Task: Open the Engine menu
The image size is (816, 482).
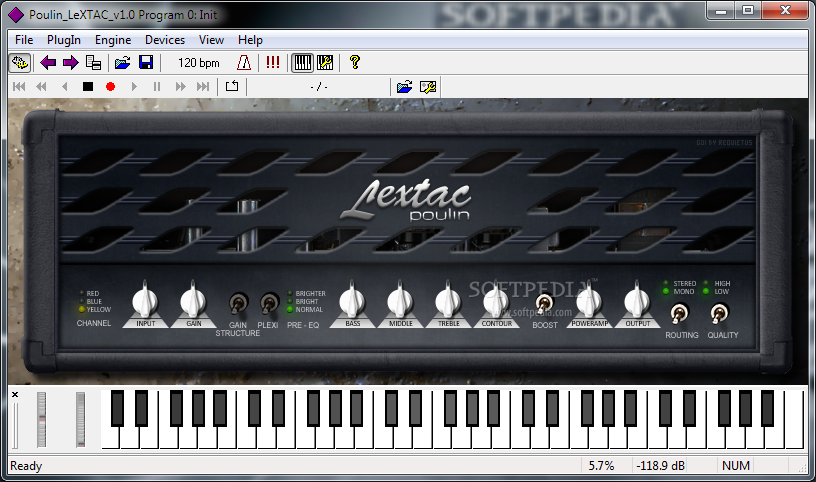Action: [112, 40]
